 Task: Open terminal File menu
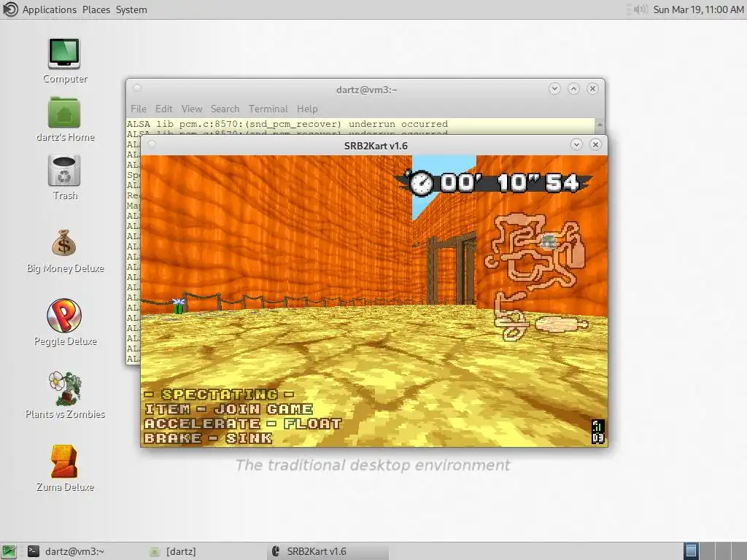point(138,109)
